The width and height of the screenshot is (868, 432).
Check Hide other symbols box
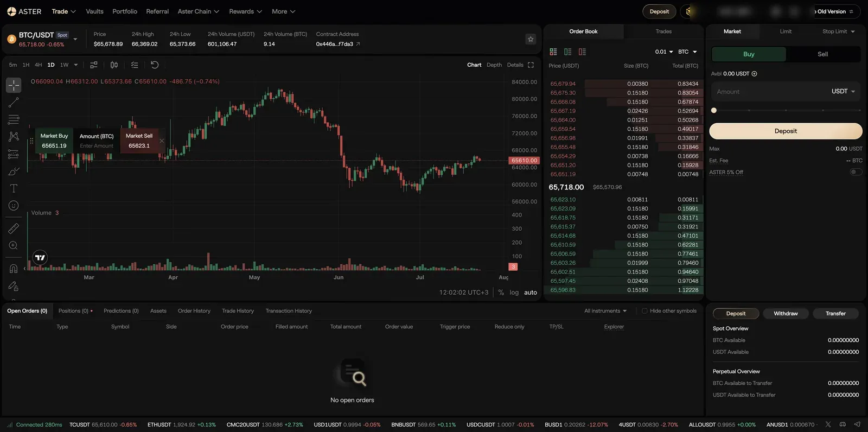(x=644, y=311)
